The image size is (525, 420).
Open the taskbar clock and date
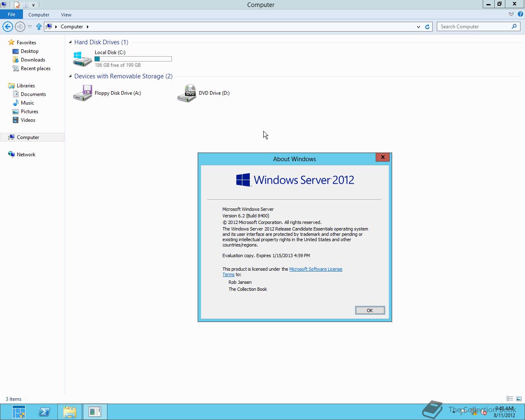click(504, 412)
